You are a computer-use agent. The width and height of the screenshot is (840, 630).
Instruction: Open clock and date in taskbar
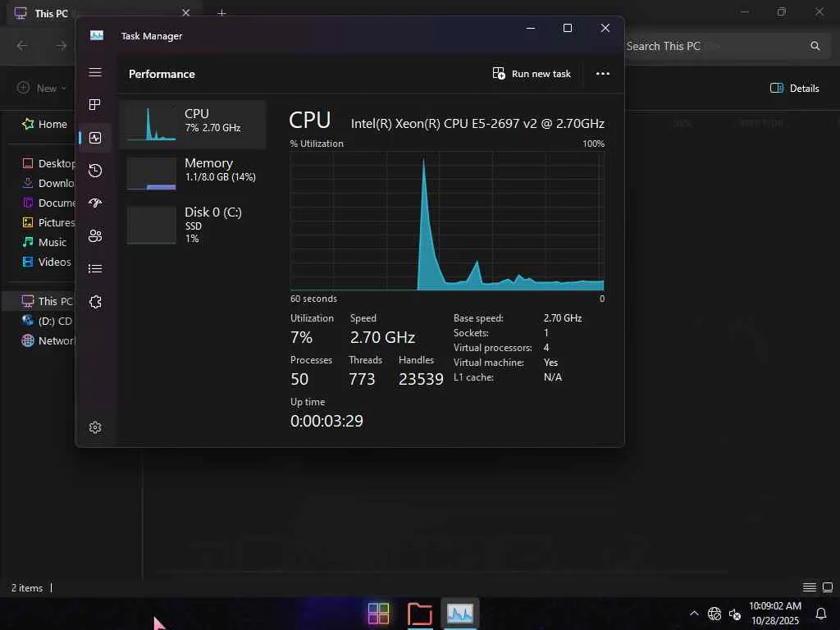775,614
